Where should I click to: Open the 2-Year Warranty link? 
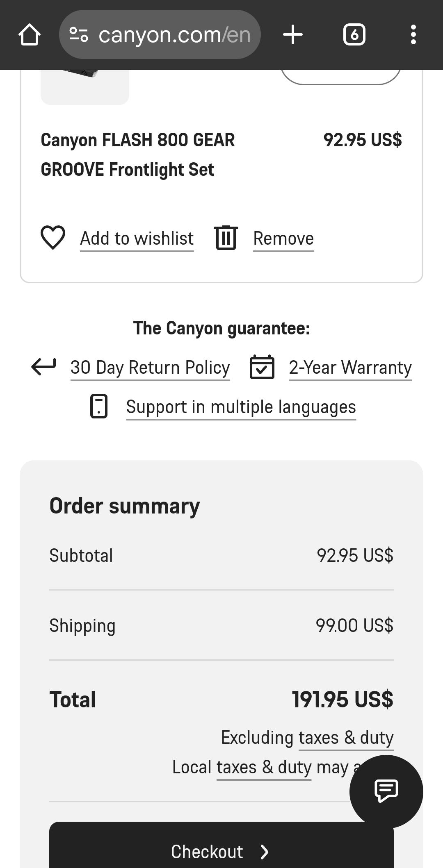tap(350, 368)
